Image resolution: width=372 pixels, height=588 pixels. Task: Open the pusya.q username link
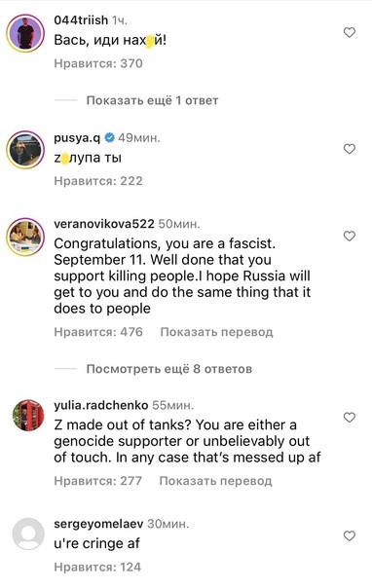[77, 138]
